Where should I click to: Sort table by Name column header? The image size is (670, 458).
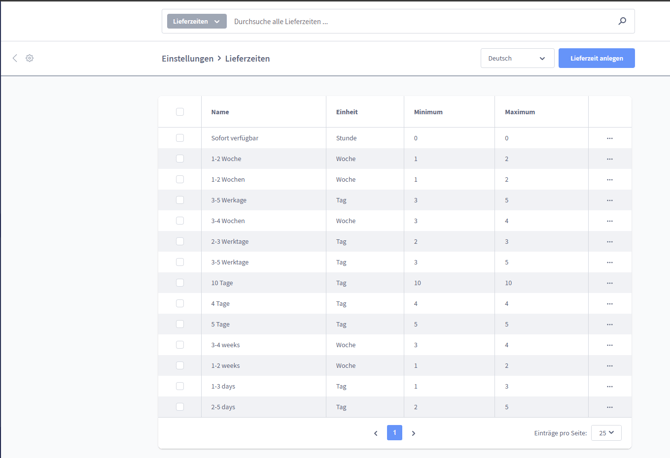pos(220,112)
